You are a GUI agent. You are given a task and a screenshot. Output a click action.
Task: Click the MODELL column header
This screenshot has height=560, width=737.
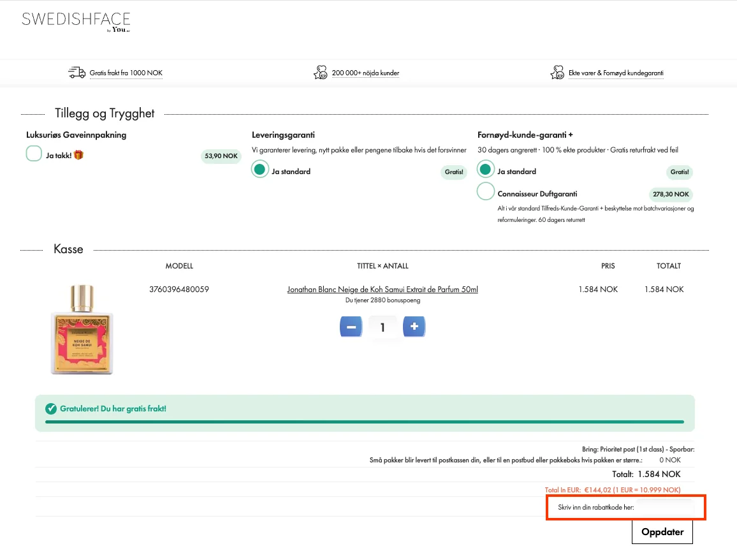(x=179, y=266)
